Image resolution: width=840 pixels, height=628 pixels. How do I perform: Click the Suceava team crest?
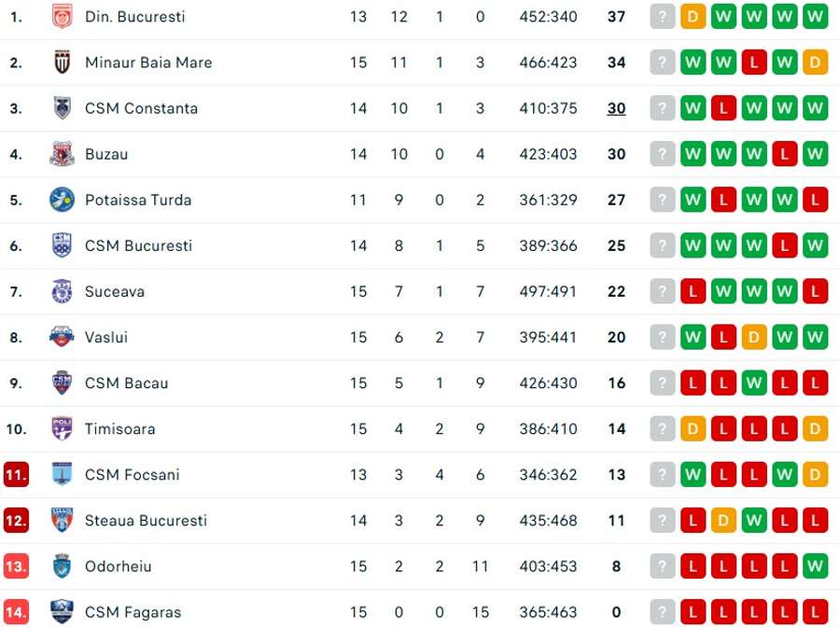coord(63,292)
